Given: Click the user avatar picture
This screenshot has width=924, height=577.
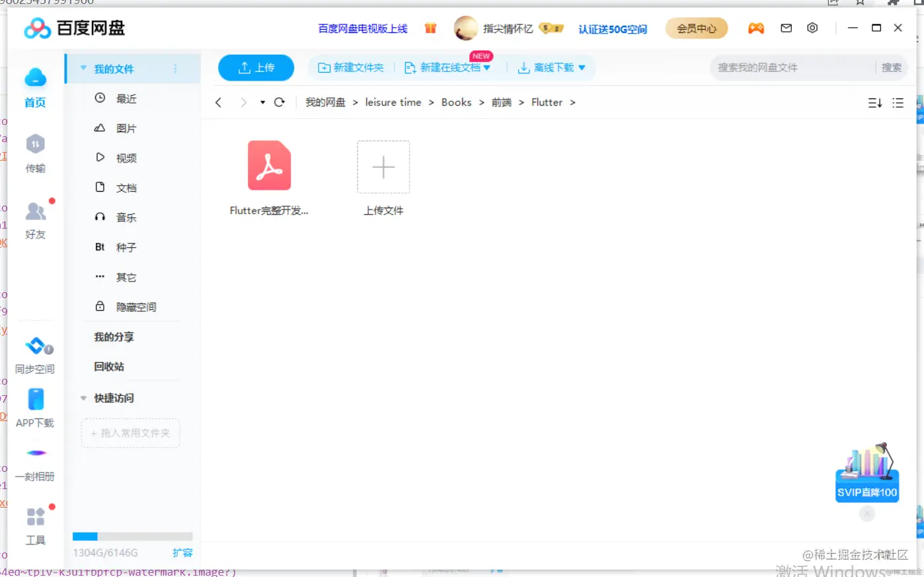Looking at the screenshot, I should click(x=466, y=28).
